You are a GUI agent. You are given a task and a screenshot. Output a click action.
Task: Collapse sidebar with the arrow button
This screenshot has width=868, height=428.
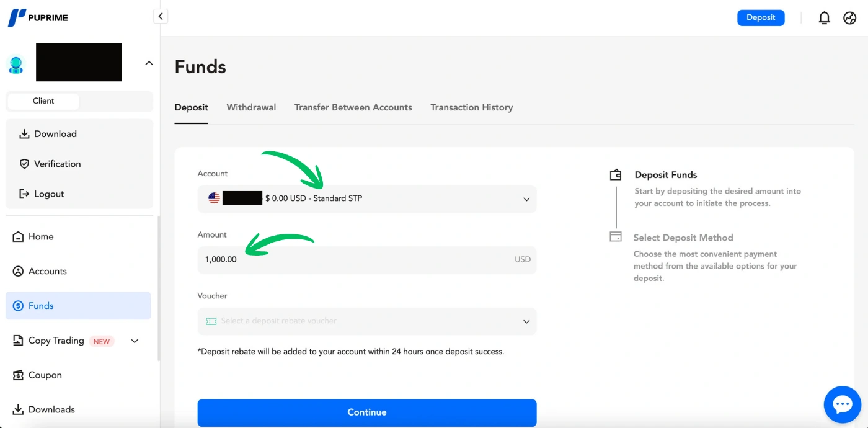tap(161, 17)
